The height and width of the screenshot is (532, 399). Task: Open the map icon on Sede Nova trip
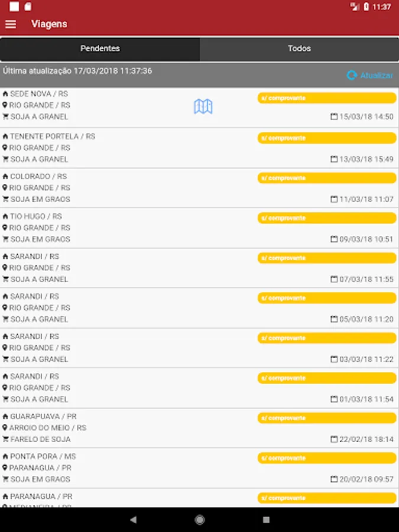203,106
